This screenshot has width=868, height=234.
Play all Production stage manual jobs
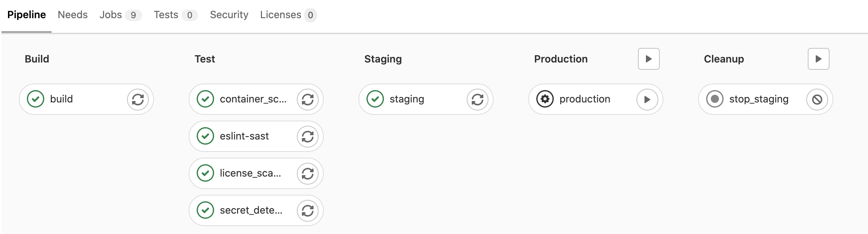649,59
